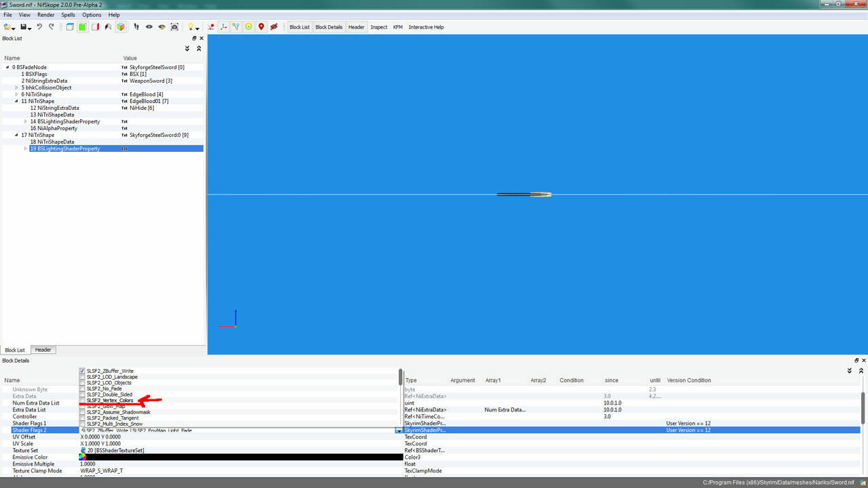
Task: Click the Emissive Color wheel icon
Action: click(x=83, y=457)
